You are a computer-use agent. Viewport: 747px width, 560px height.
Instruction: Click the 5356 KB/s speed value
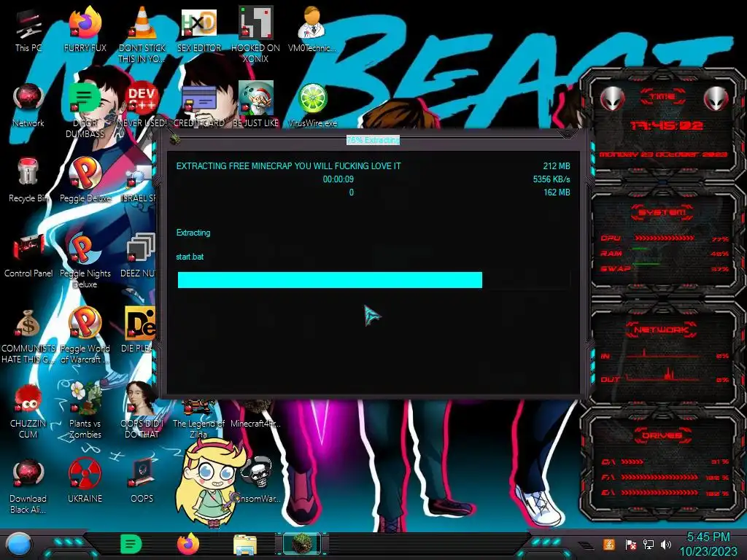coord(551,179)
